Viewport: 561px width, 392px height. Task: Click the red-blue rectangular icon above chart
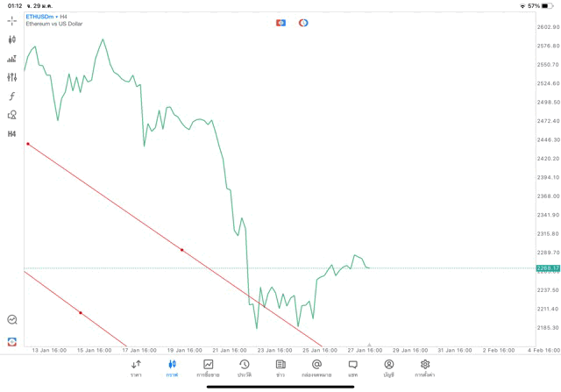[x=280, y=23]
